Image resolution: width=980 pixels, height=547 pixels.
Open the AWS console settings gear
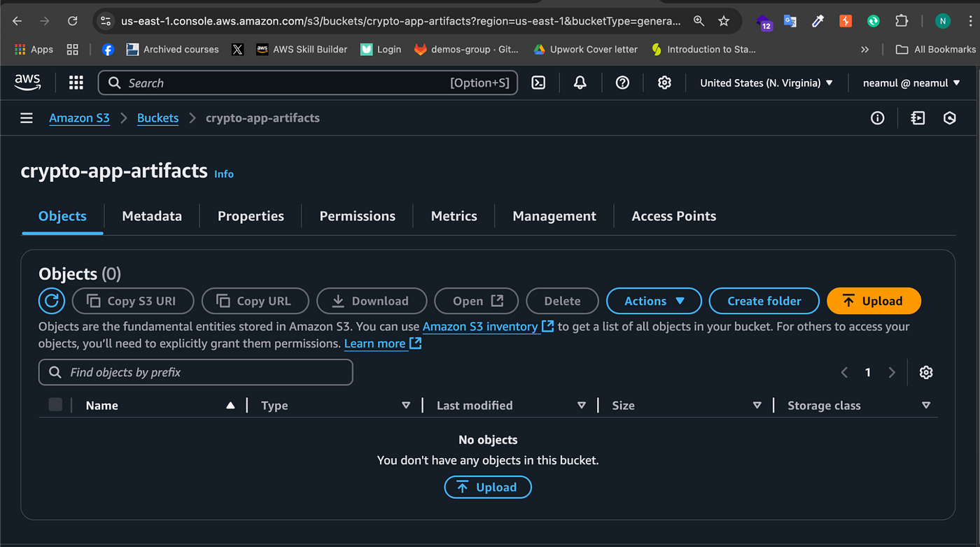(x=664, y=83)
